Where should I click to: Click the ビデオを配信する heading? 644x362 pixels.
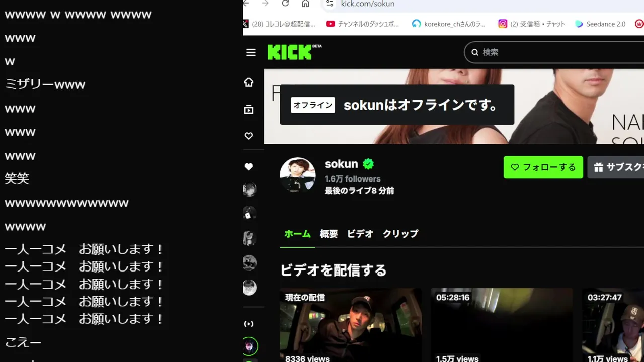click(x=333, y=270)
